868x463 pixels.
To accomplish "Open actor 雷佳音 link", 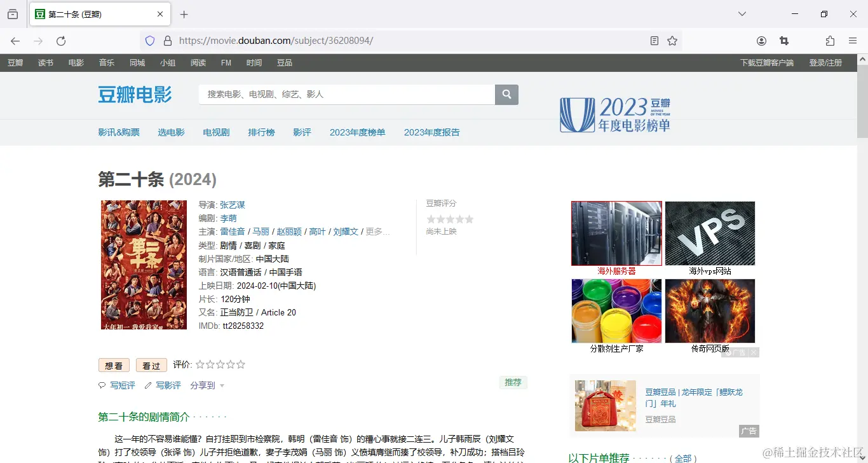I will pyautogui.click(x=233, y=231).
